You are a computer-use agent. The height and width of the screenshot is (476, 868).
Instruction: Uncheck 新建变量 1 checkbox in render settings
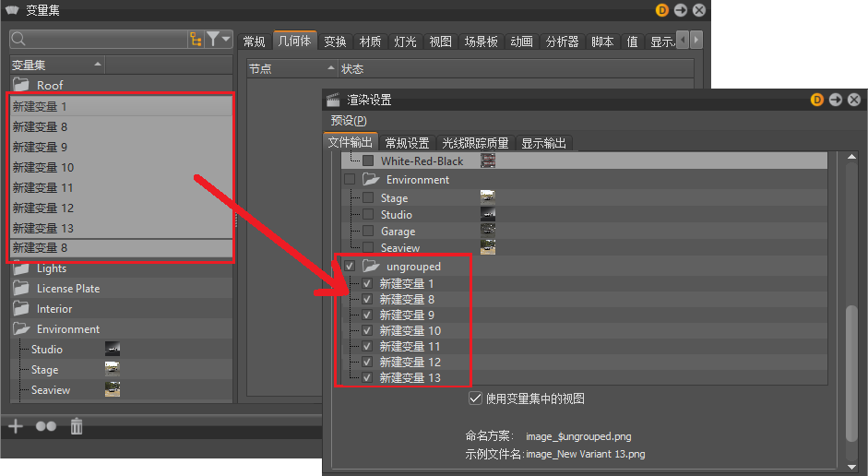point(367,283)
